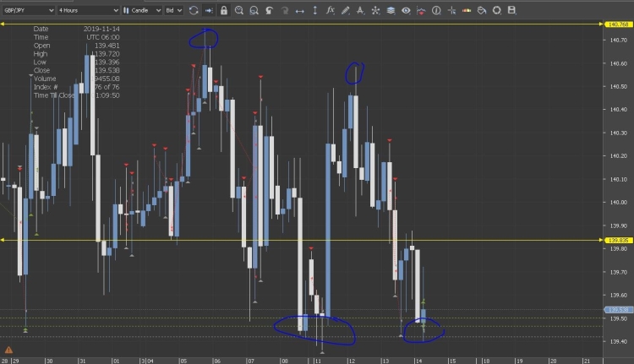The width and height of the screenshot is (634, 364).
Task: Click the Index value 76 of 76
Action: [x=107, y=87]
